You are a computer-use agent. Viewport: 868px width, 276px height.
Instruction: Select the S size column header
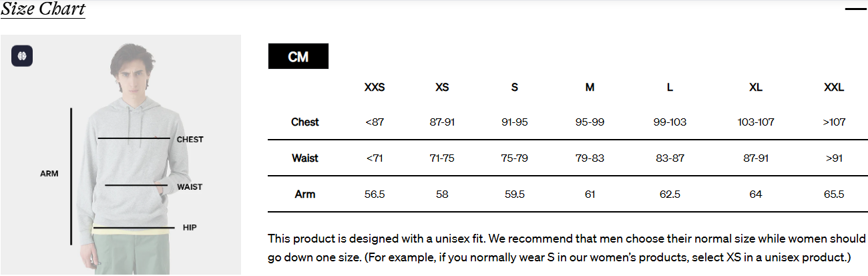point(514,88)
